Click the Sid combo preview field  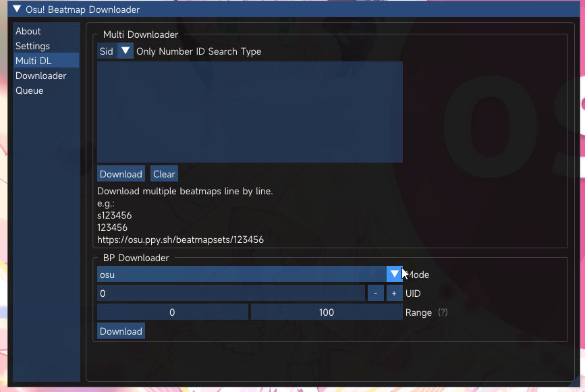(x=107, y=51)
